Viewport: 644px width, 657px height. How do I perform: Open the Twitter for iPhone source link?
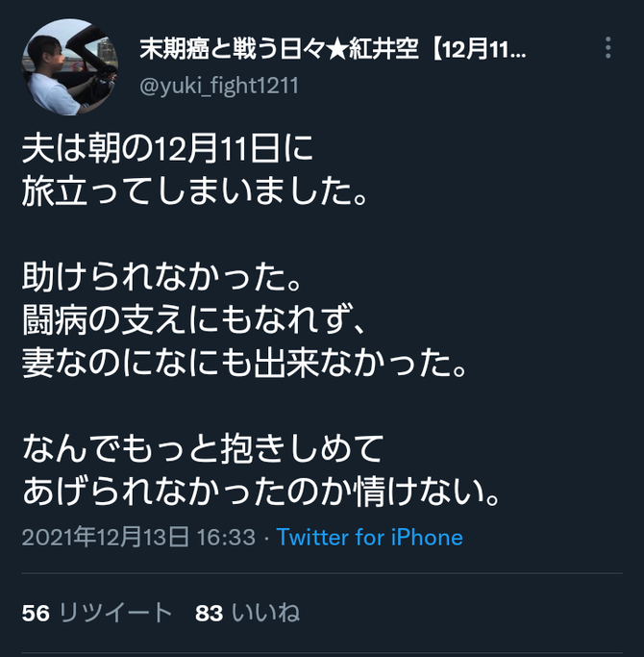(x=370, y=537)
